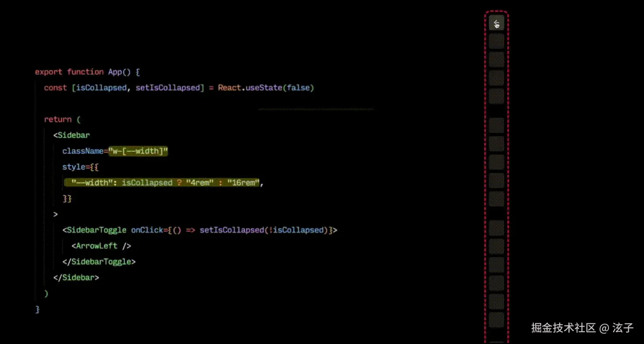Click the ArrowLeft component tag in code
644x344 pixels.
click(x=96, y=246)
